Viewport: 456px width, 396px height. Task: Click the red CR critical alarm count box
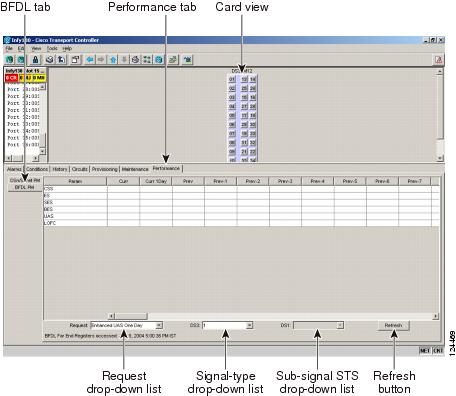pos(11,78)
